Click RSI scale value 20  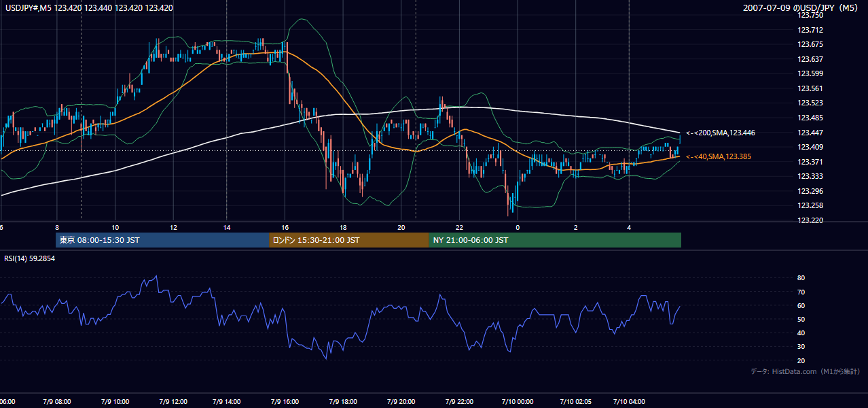801,360
